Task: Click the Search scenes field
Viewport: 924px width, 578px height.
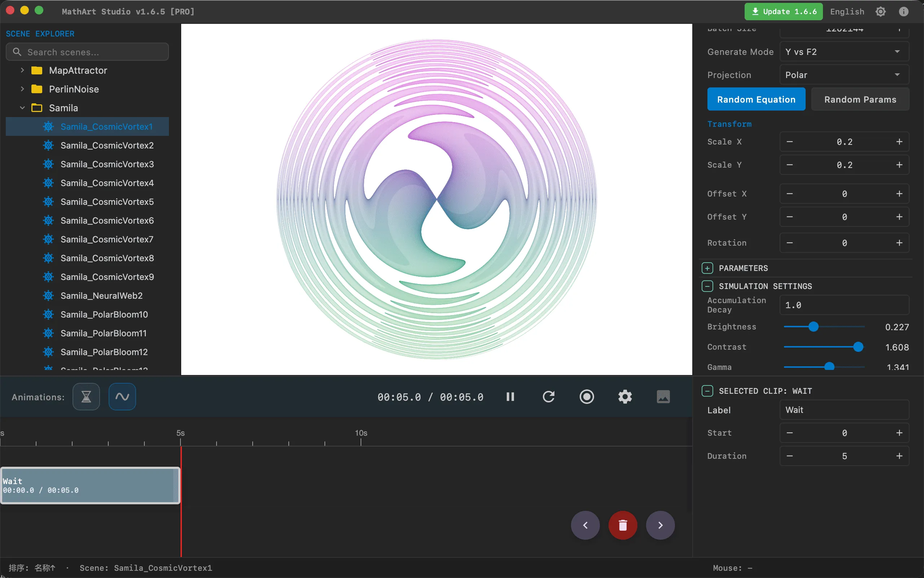Action: pyautogui.click(x=87, y=52)
